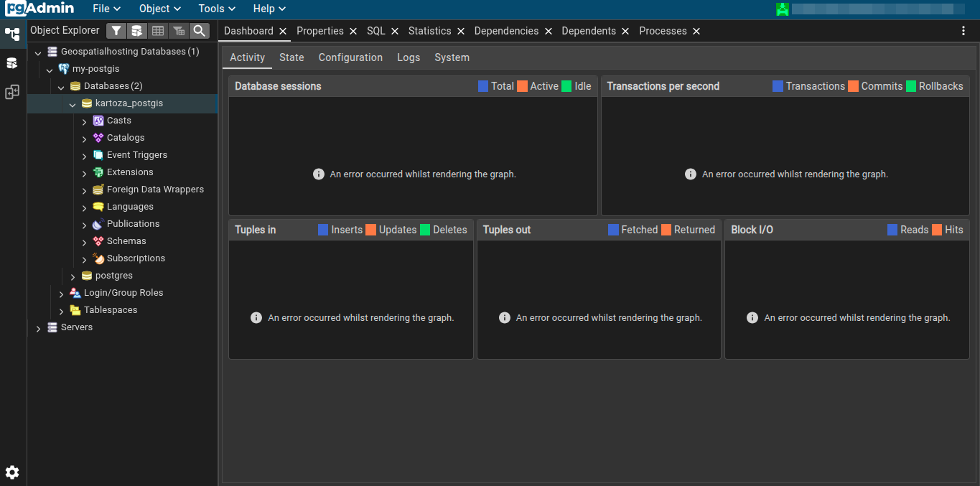Click the green user avatar icon
The image size is (980, 486).
(x=783, y=9)
